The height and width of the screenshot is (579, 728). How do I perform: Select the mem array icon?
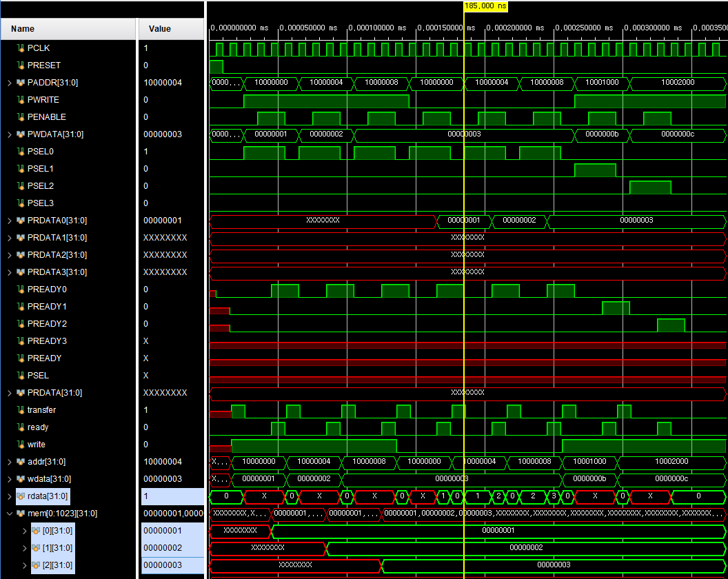click(21, 514)
